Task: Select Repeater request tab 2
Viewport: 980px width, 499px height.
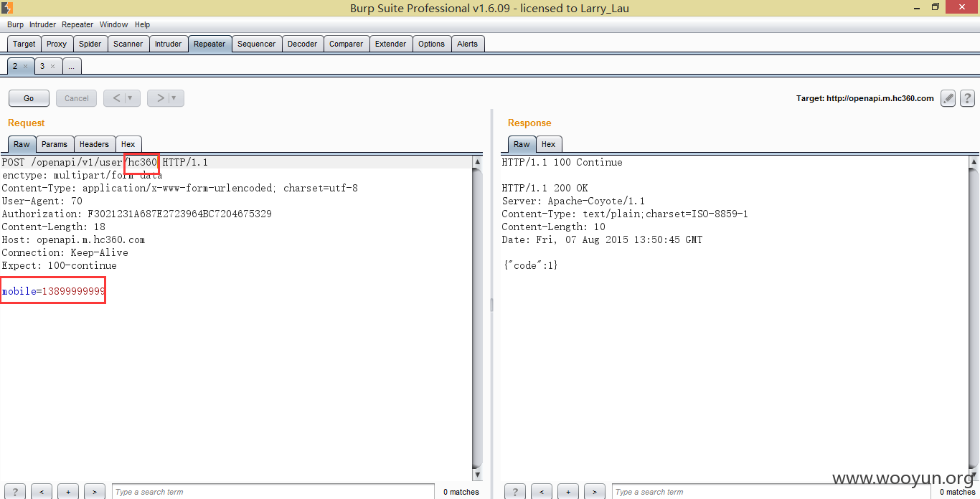Action: click(x=16, y=66)
